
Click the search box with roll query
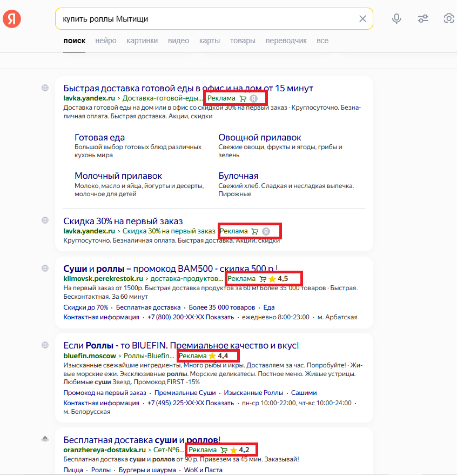pyautogui.click(x=205, y=19)
